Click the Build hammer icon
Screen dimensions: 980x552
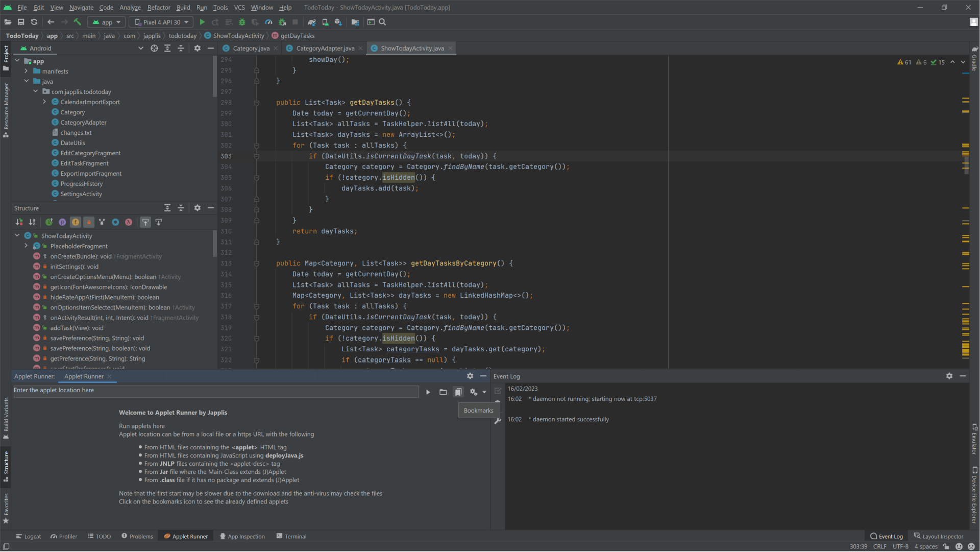[x=78, y=22]
